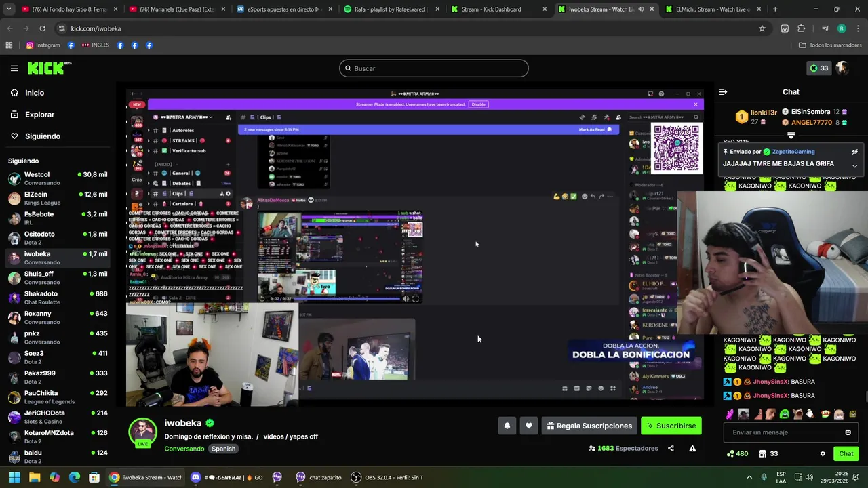The image size is (868, 488).
Task: Collapse chat panel with arrow icon
Action: tap(723, 91)
